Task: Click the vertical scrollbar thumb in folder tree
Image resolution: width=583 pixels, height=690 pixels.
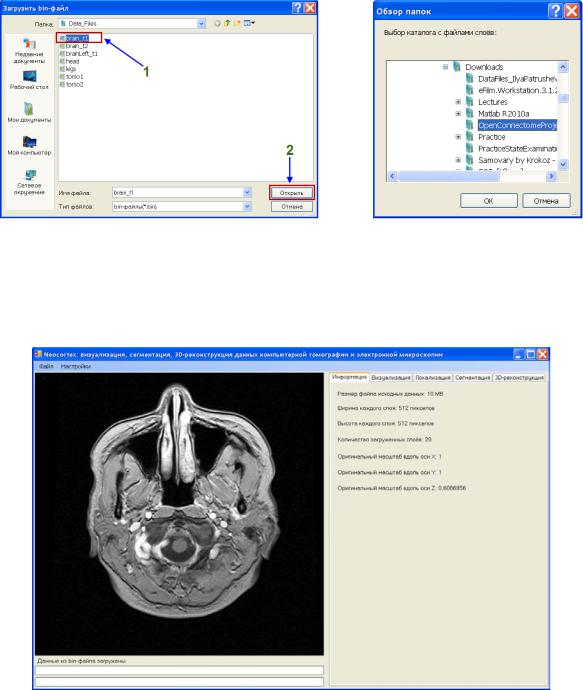Action: [563, 98]
